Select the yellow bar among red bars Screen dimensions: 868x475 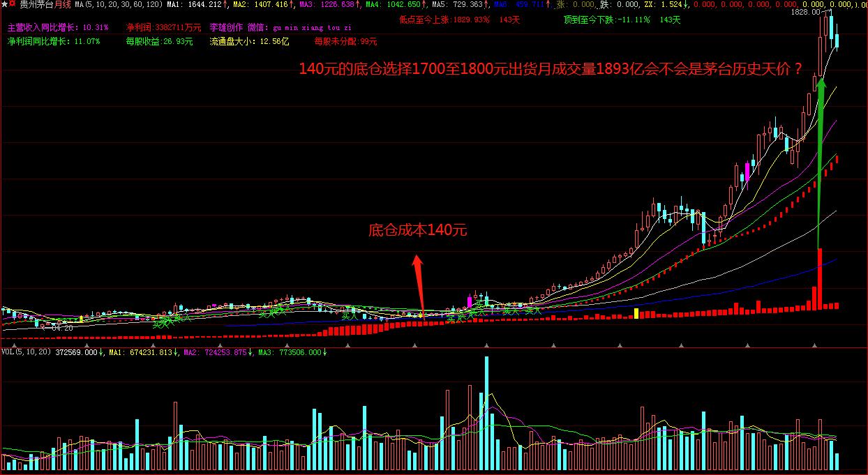pos(636,314)
